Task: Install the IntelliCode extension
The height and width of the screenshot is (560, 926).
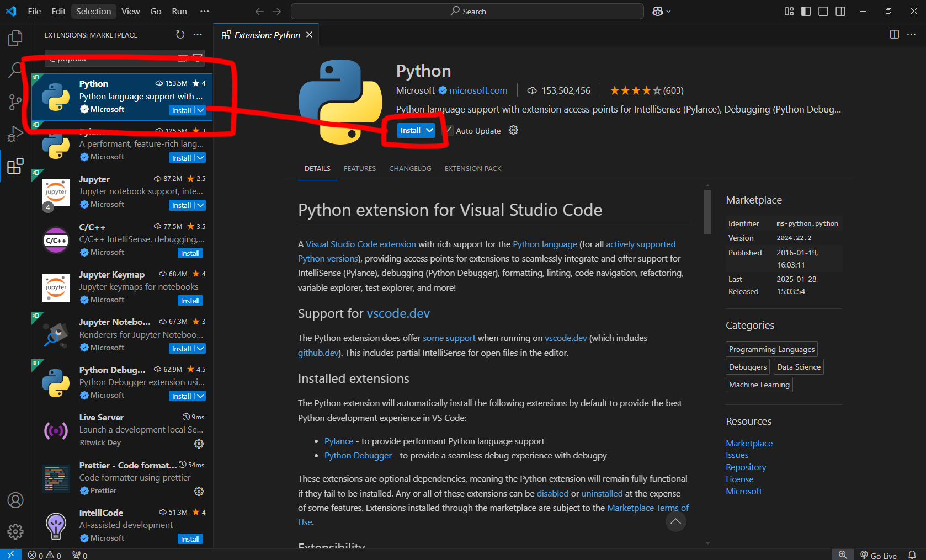Action: click(190, 539)
